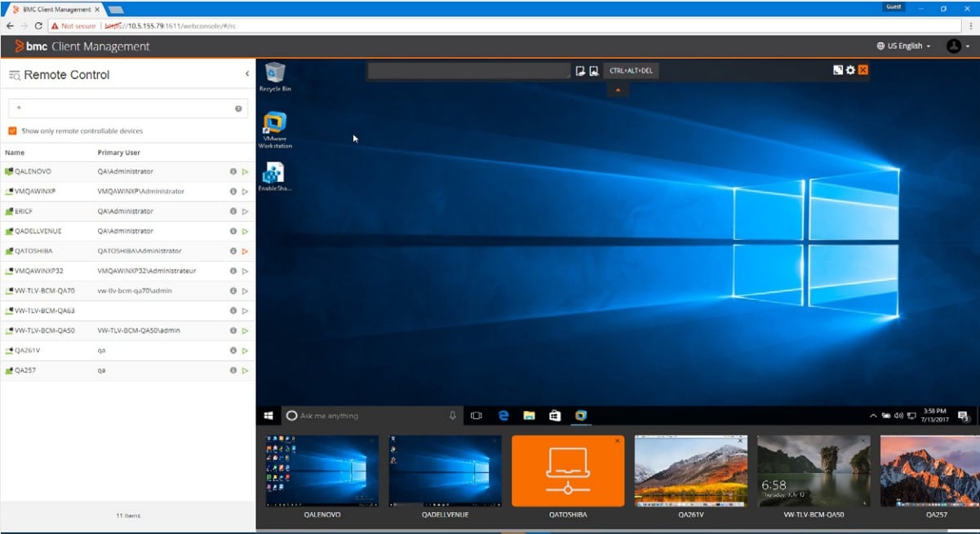
Task: Open Microsoft Store in remote taskbar
Action: coord(555,416)
